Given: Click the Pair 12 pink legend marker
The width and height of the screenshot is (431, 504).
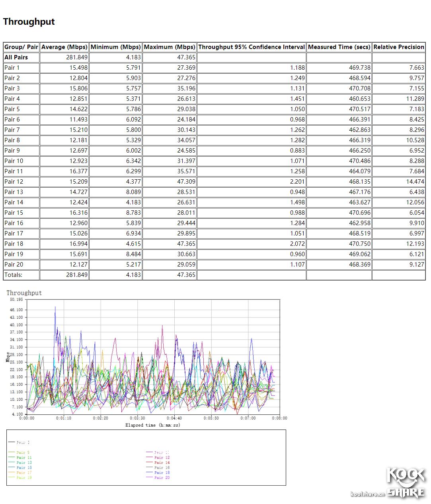Looking at the screenshot, I should point(149,457).
